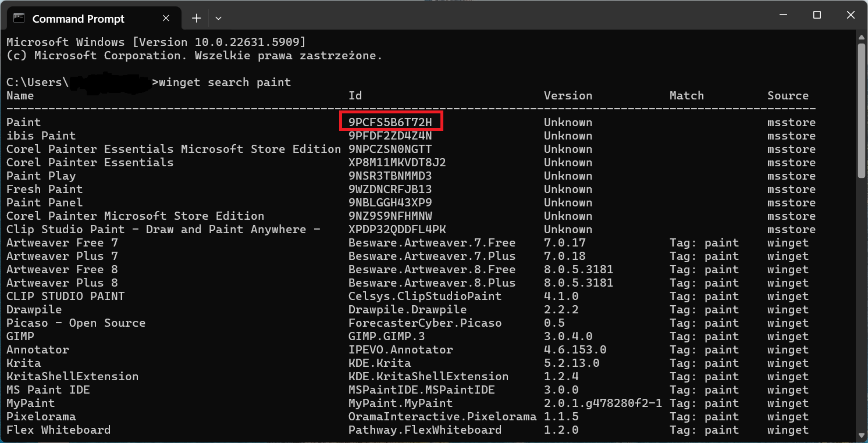Click the Source column header
The image size is (868, 443).
788,96
